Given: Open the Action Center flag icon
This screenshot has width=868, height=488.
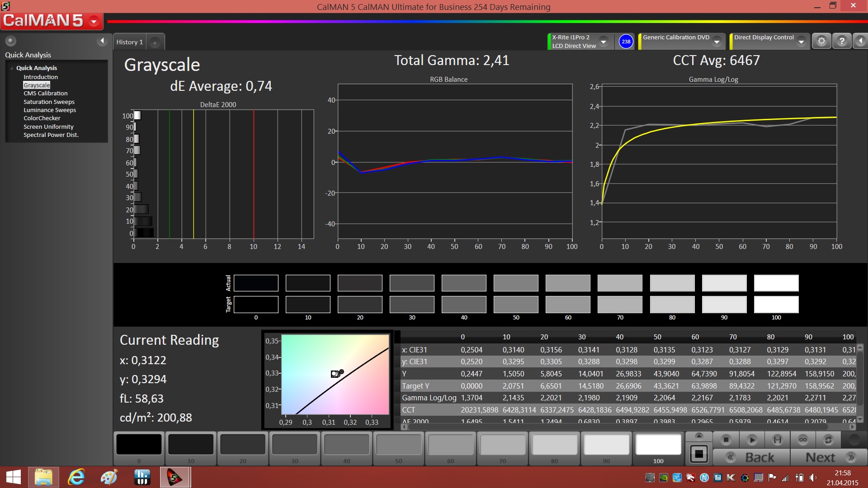Looking at the screenshot, I should pyautogui.click(x=772, y=478).
